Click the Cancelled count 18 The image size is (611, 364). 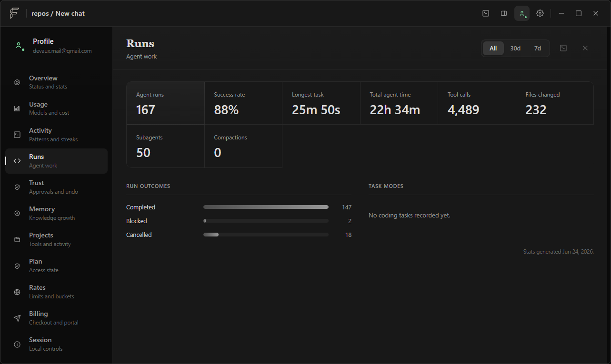point(348,235)
